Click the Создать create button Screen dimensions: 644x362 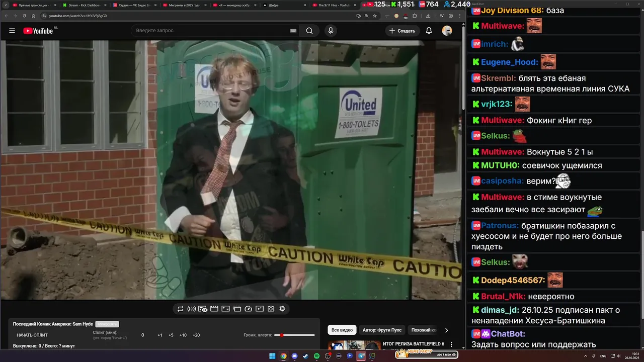(x=403, y=31)
